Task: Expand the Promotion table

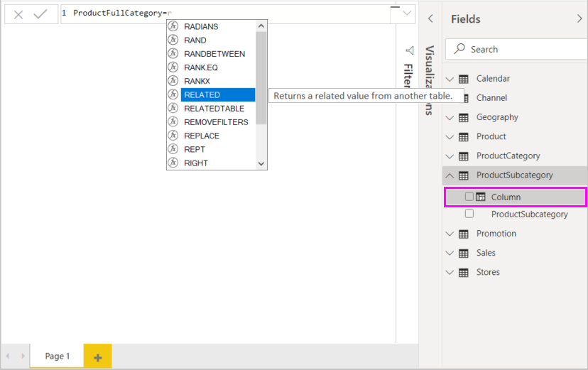Action: [x=449, y=234]
